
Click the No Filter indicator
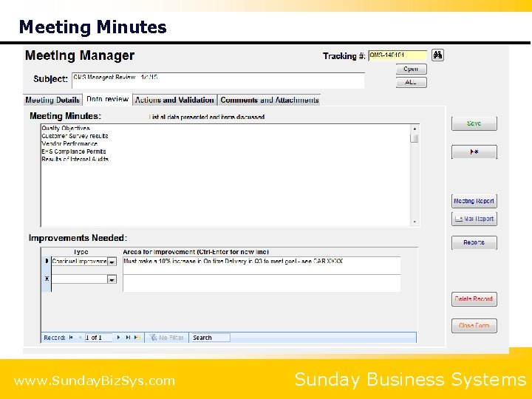pos(166,338)
